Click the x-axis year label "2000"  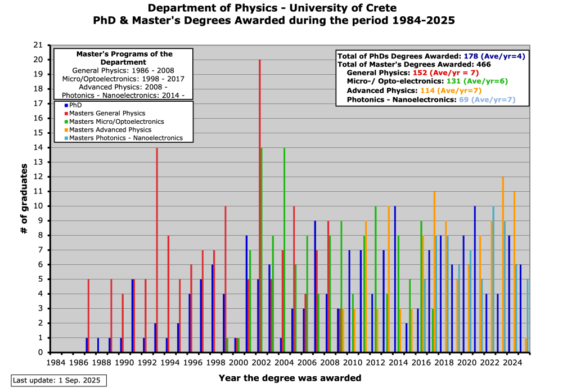pos(238,363)
